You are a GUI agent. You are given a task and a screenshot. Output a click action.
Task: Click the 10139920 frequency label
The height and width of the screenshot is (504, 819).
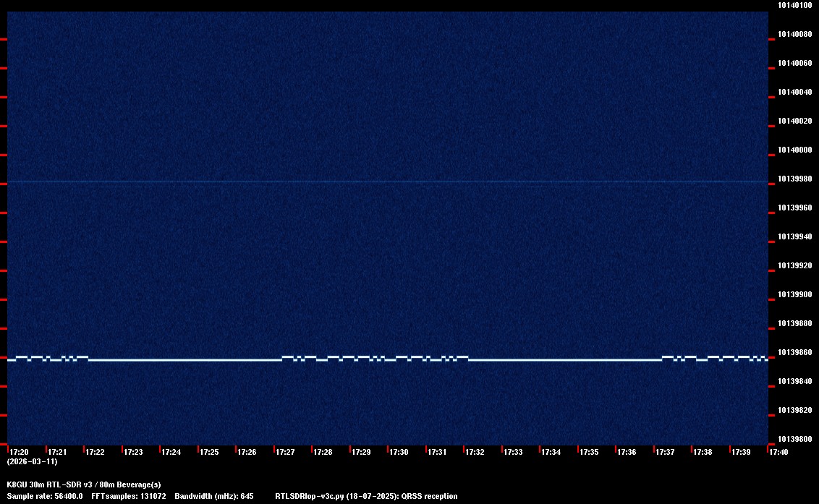tap(794, 265)
